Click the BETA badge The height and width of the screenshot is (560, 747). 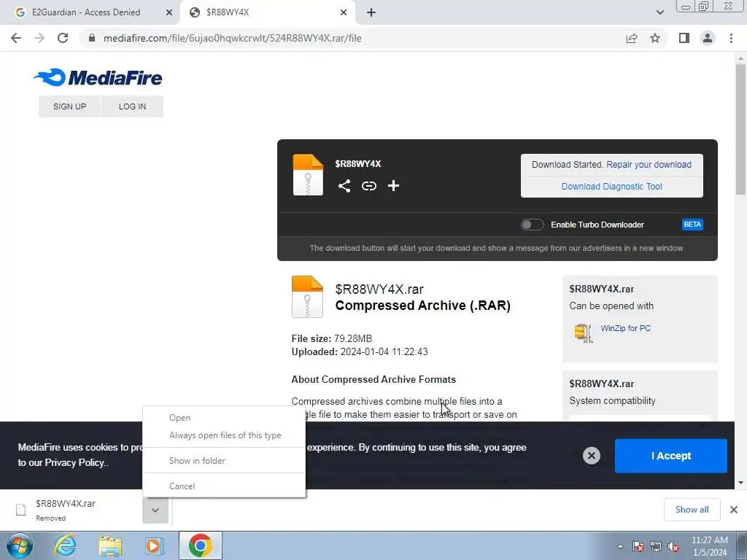[x=692, y=225]
